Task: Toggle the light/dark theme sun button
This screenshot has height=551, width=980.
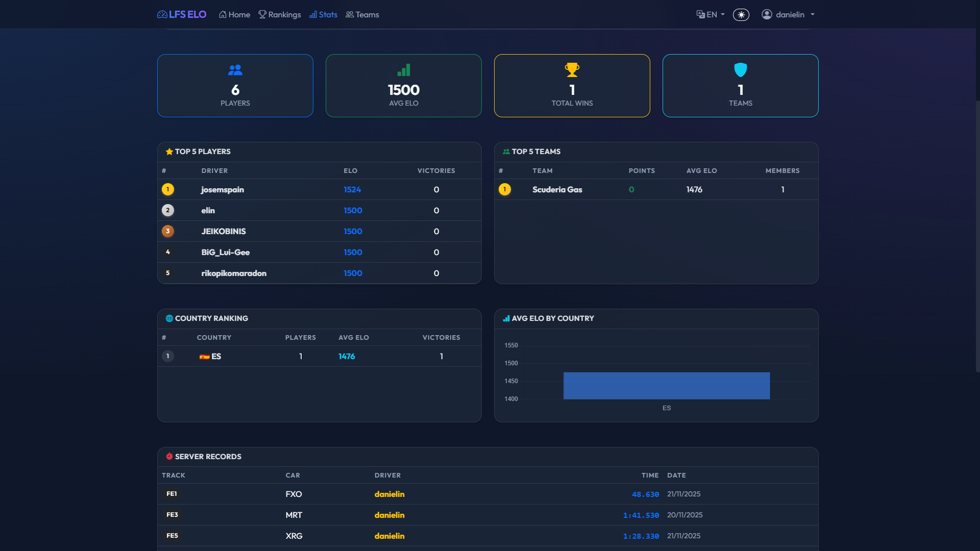Action: [741, 15]
